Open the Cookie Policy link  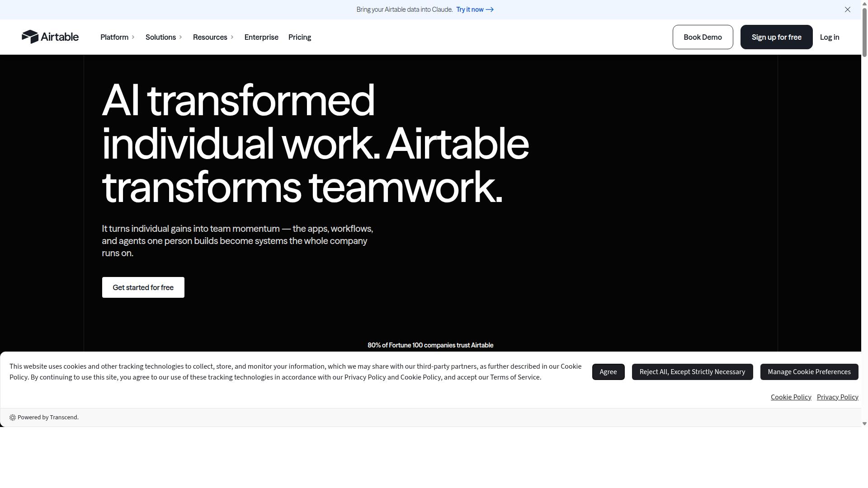click(x=791, y=397)
